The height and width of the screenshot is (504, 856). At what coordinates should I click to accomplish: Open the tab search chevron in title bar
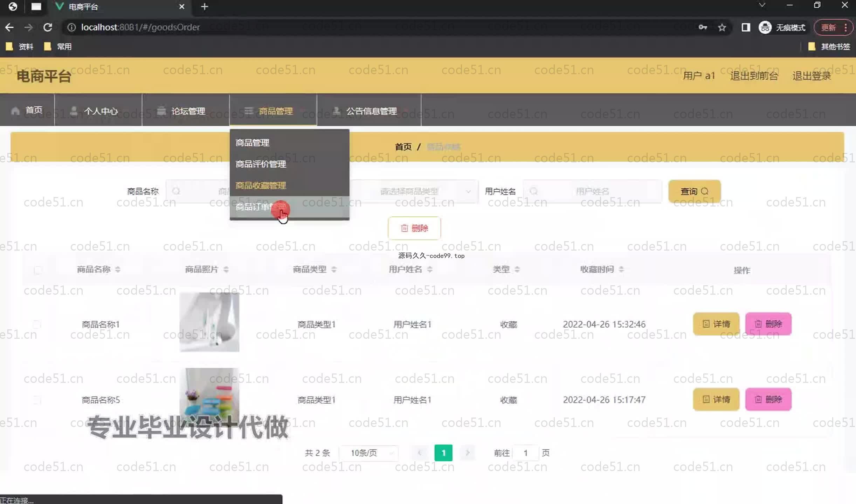coord(762,5)
